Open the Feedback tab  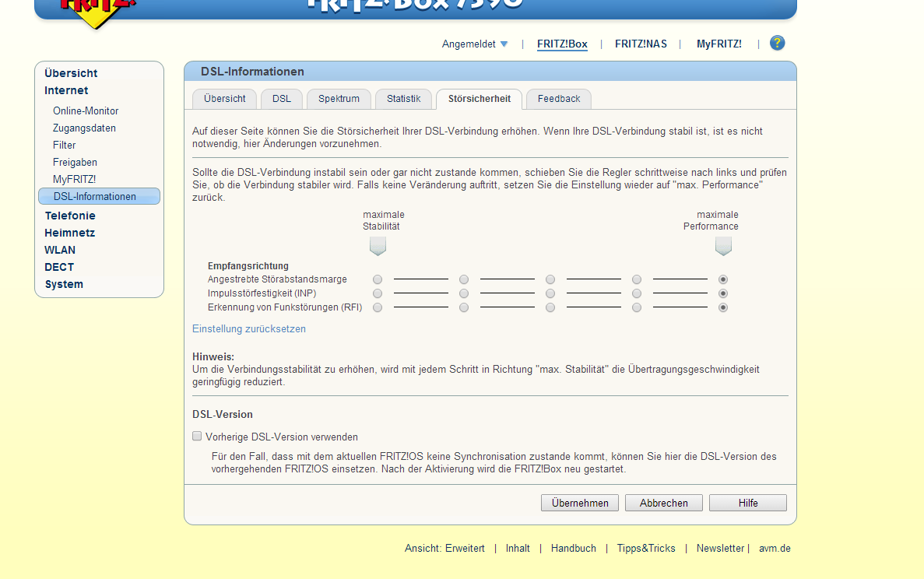click(x=559, y=99)
